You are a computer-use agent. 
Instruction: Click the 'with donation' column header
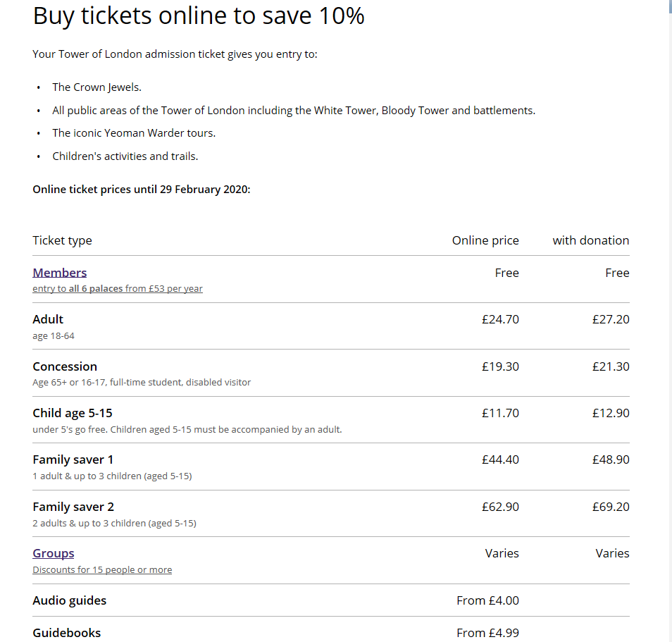[590, 240]
